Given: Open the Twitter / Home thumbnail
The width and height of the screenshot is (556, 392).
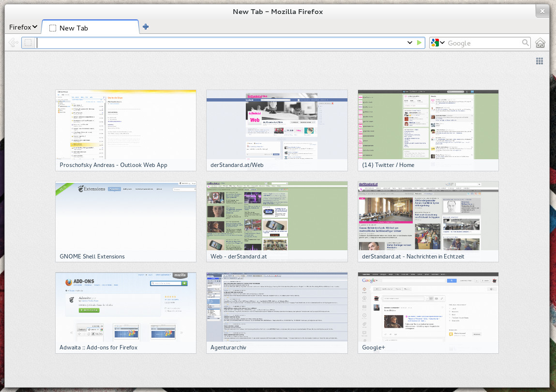Looking at the screenshot, I should click(x=428, y=131).
